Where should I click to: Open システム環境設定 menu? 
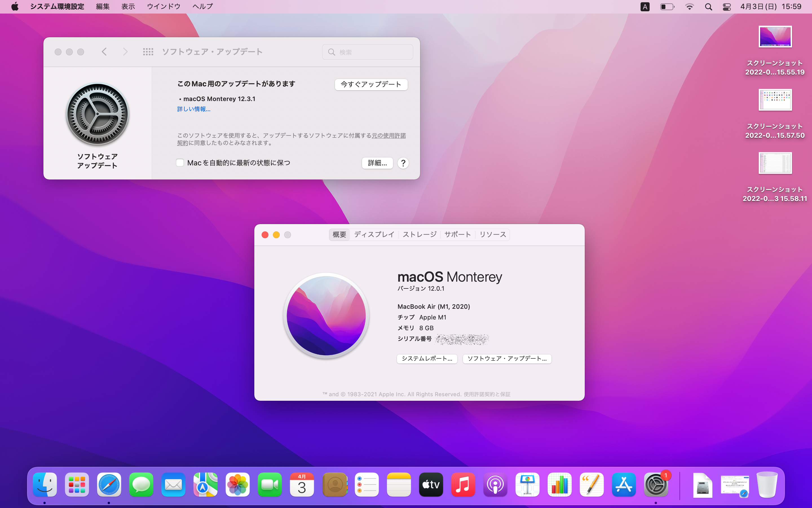57,6
